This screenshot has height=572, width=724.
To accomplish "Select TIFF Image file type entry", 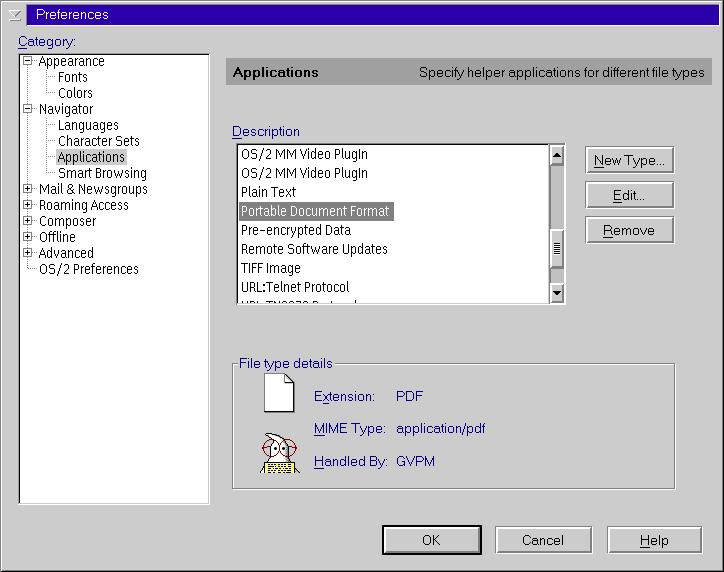I will [x=270, y=268].
